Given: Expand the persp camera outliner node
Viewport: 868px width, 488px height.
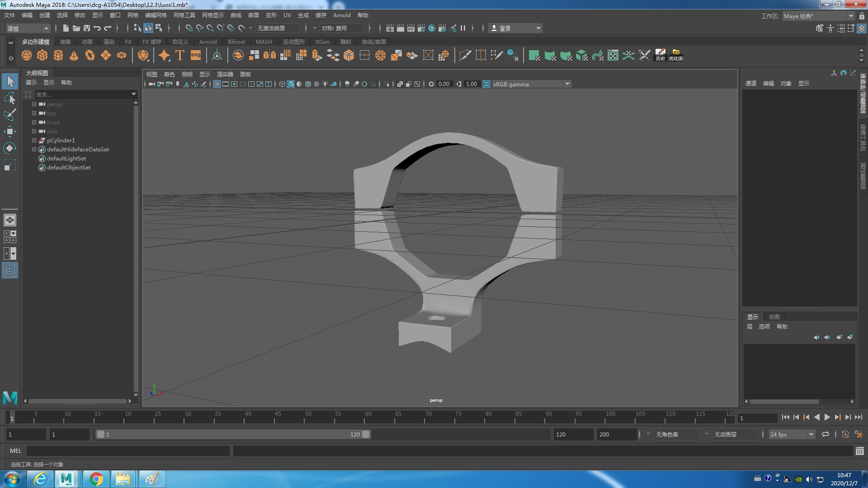Looking at the screenshot, I should pyautogui.click(x=34, y=104).
